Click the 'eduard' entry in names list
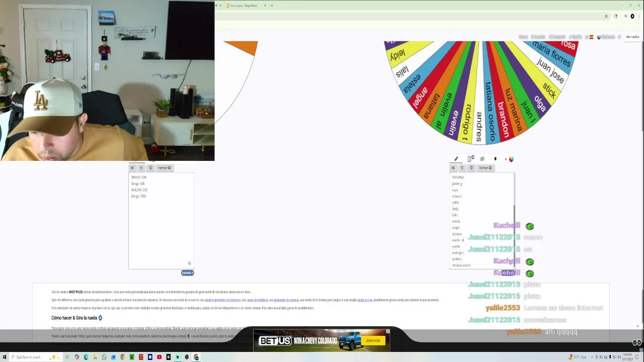This screenshot has width=644, height=362. [456, 196]
